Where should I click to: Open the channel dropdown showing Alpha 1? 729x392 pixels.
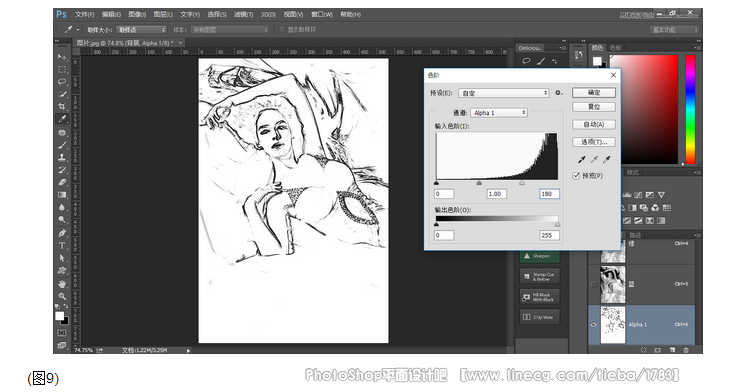click(499, 113)
